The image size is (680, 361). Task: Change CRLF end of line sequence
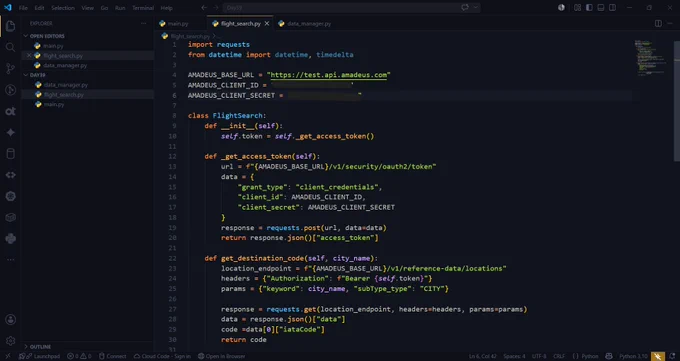click(559, 356)
